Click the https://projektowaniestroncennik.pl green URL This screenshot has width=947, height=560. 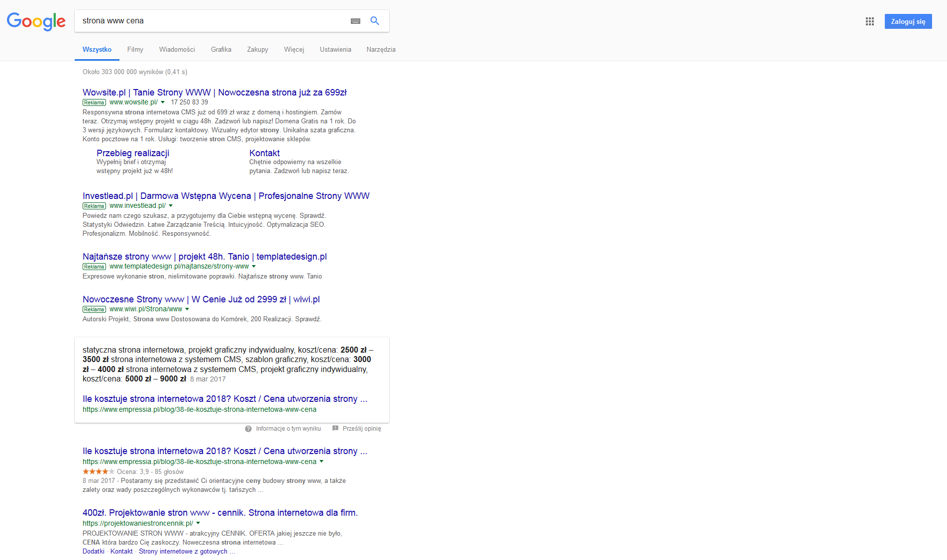click(x=138, y=523)
